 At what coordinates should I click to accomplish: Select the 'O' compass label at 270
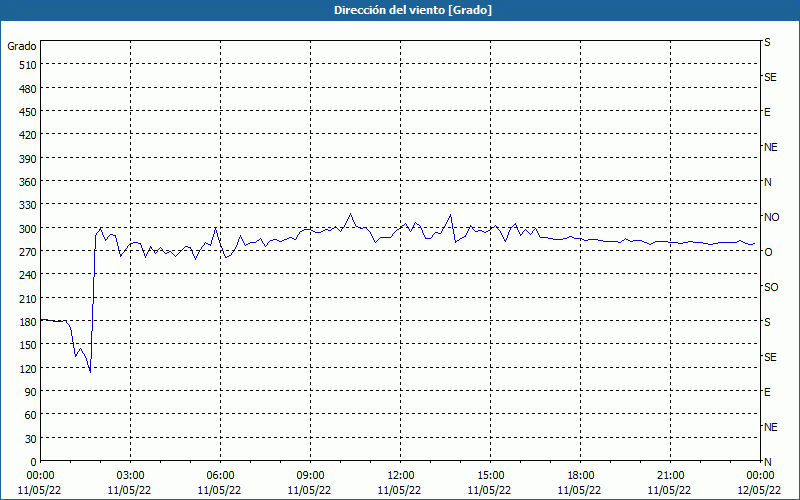(x=768, y=252)
